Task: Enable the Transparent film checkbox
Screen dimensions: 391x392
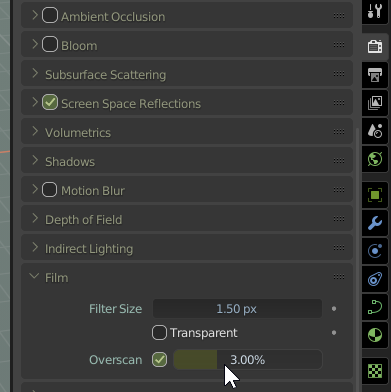Action: pos(159,333)
